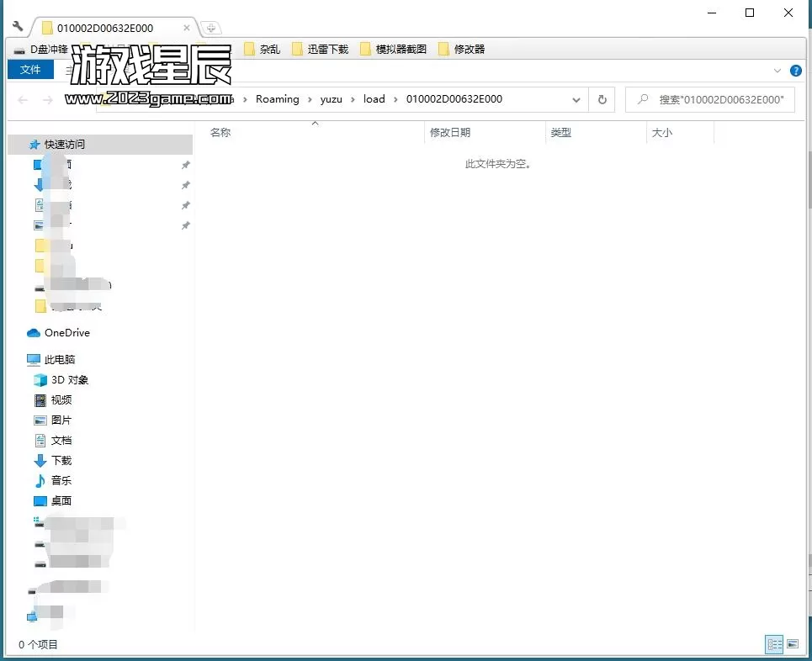The height and width of the screenshot is (661, 812).
Task: Open the 文件 menu
Action: coord(30,70)
